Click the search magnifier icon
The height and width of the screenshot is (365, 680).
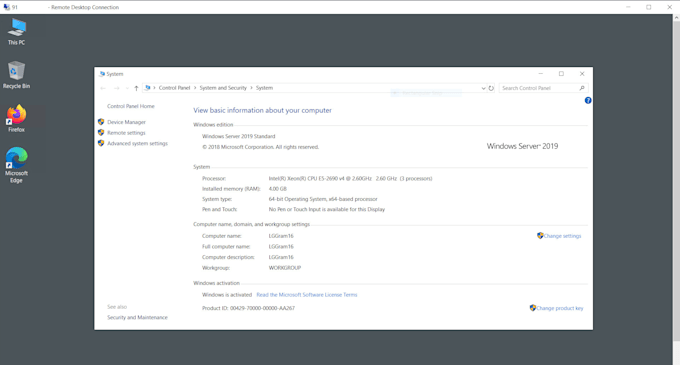[x=582, y=88]
